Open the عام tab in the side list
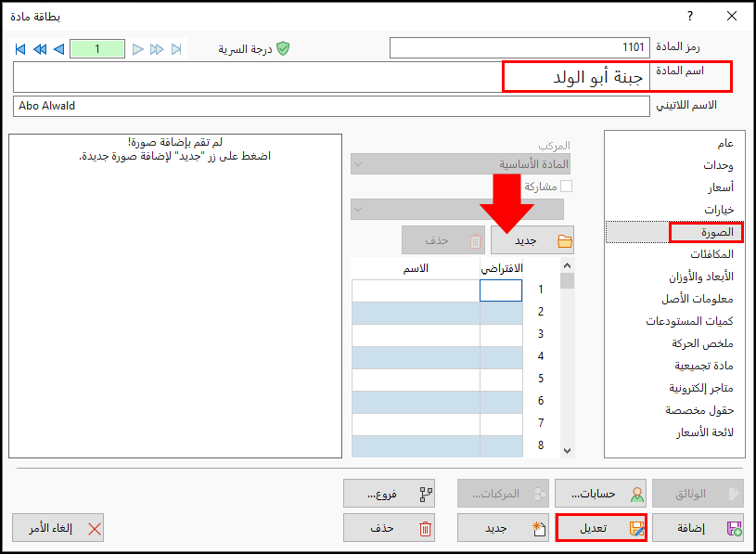756x554 pixels. pyautogui.click(x=725, y=143)
